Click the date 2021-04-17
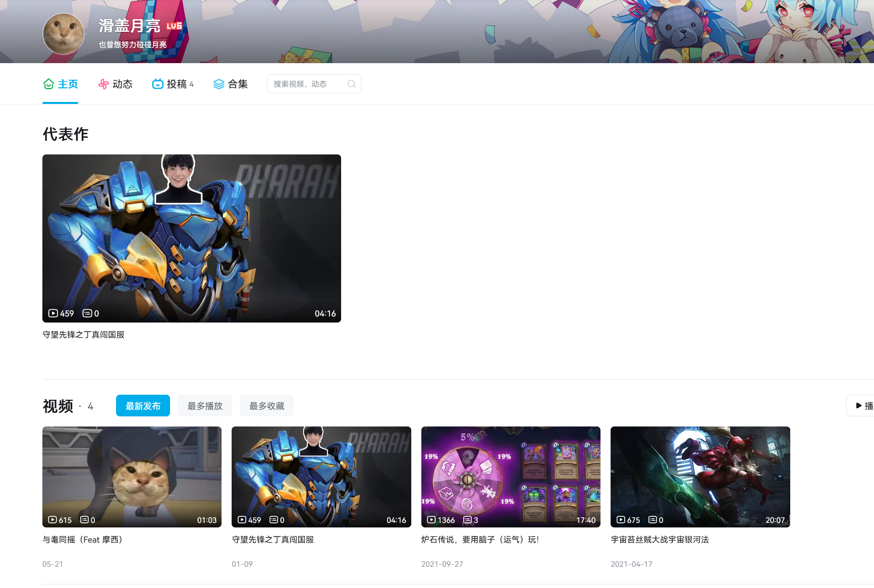 (631, 564)
